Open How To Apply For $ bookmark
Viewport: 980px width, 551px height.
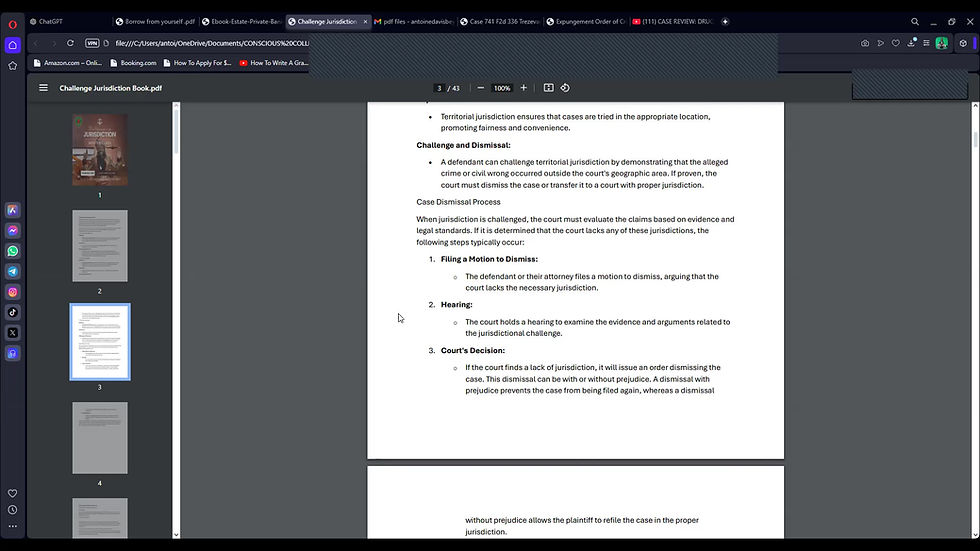(x=197, y=62)
